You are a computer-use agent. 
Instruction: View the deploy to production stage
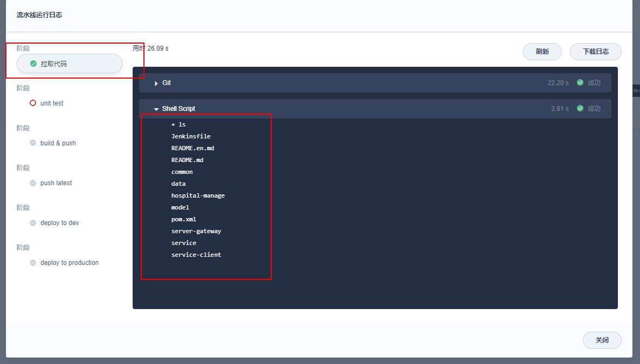[70, 263]
